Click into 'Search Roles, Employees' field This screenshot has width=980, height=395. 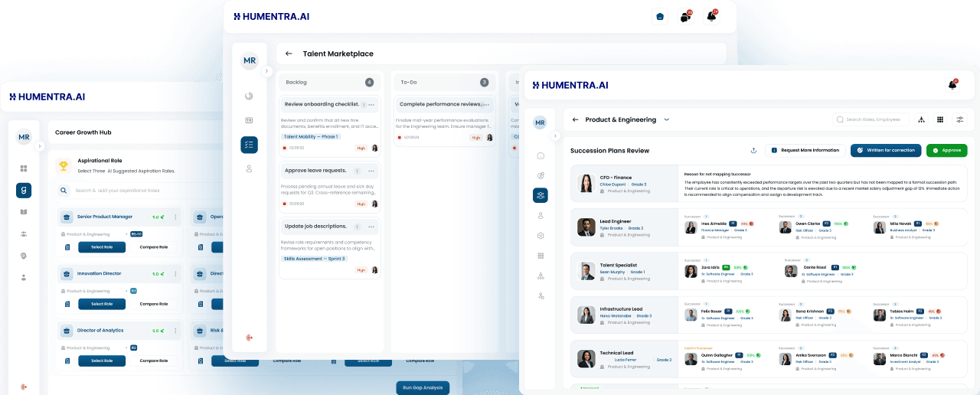871,119
